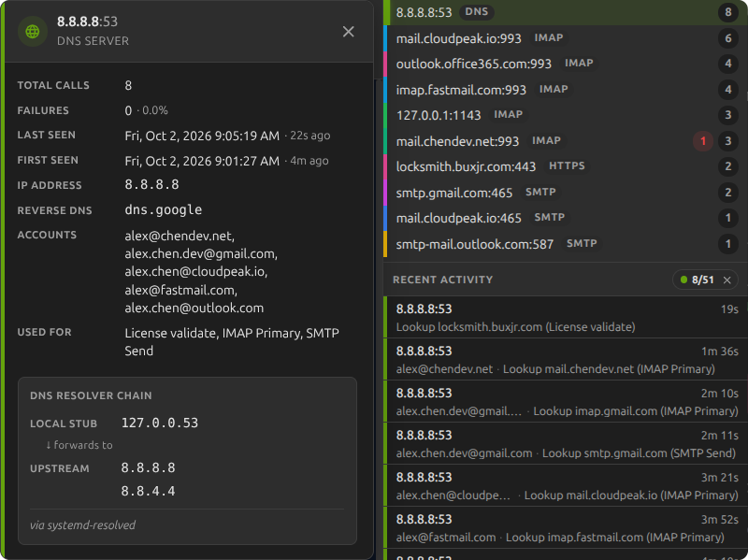Click call count 6 on mail.cloudpeak.io:993

coord(728,38)
